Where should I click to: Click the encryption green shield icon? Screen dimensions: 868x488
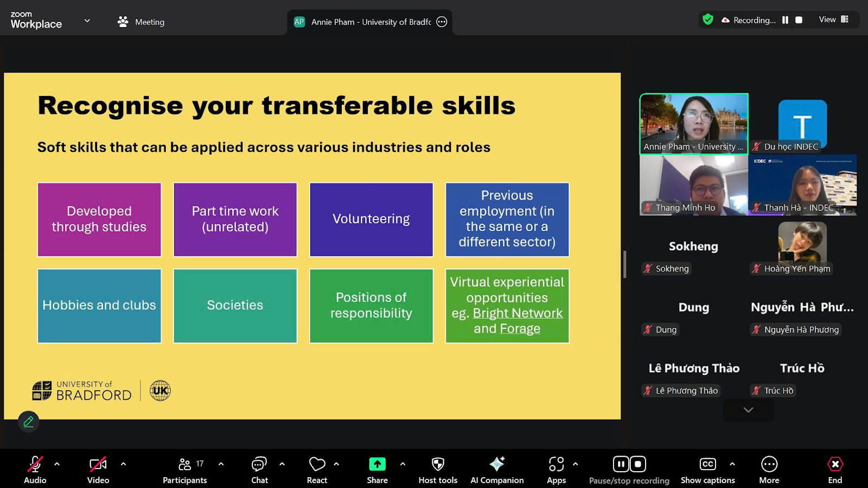708,20
